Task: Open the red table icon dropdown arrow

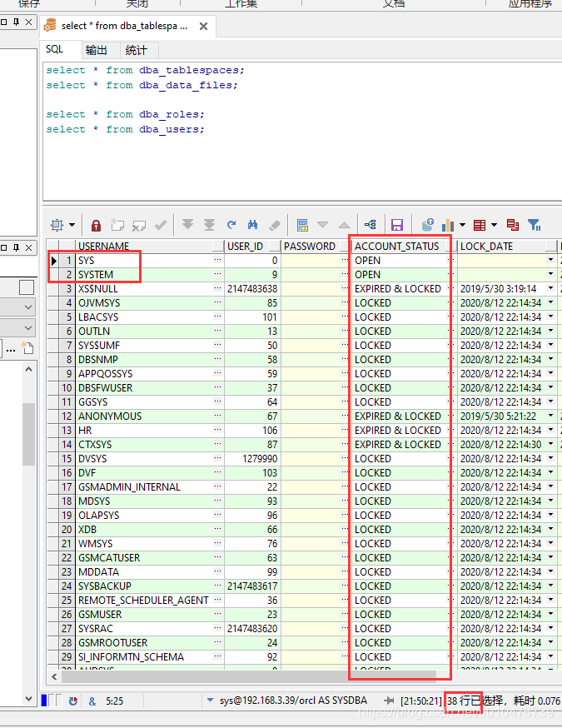Action: pos(495,225)
